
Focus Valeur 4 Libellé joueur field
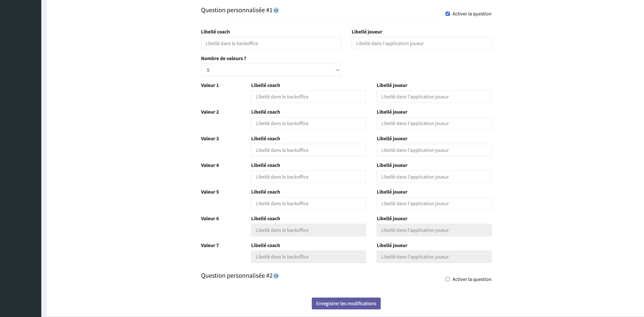[434, 177]
